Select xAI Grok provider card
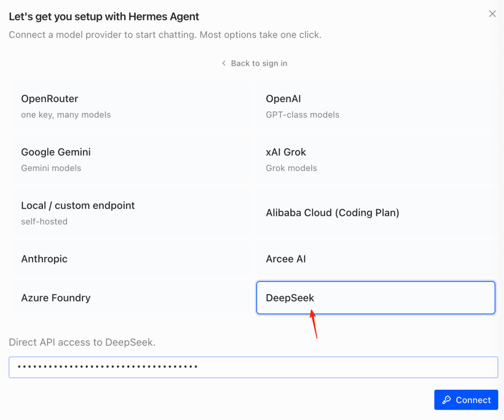 pyautogui.click(x=376, y=159)
